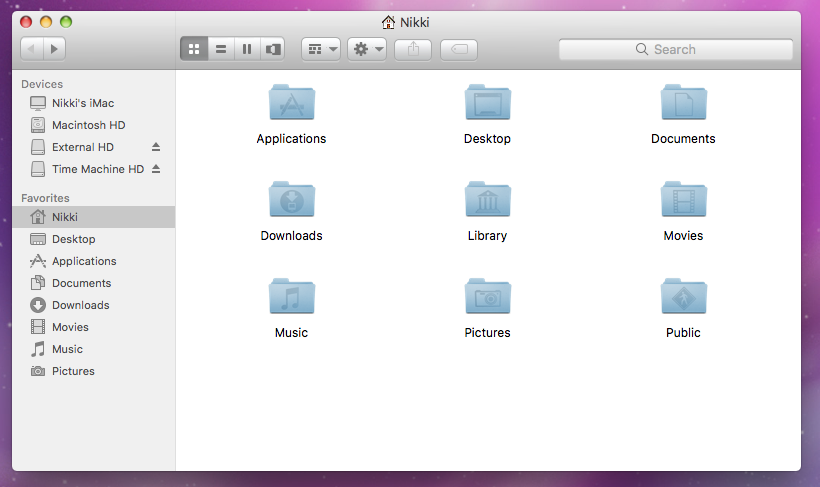Click the Public folder name label
Image resolution: width=820 pixels, height=487 pixels.
tap(683, 333)
